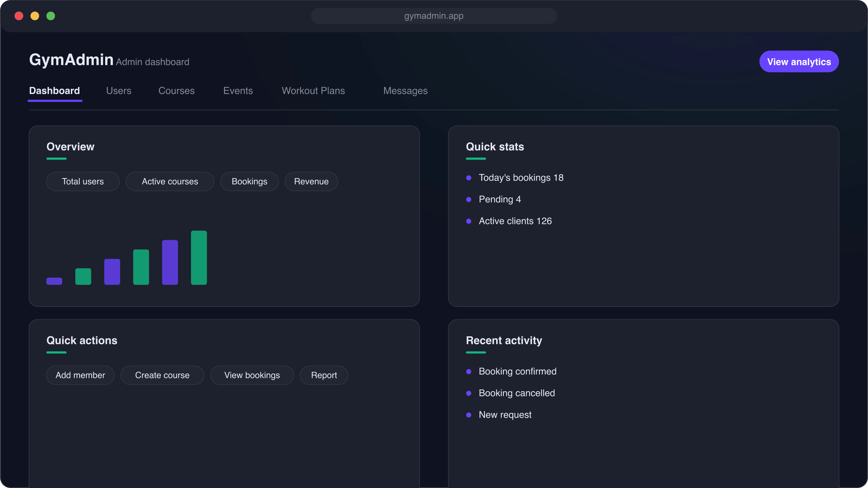Click the GymAdmin logo title
868x488 pixels.
pyautogui.click(x=71, y=60)
